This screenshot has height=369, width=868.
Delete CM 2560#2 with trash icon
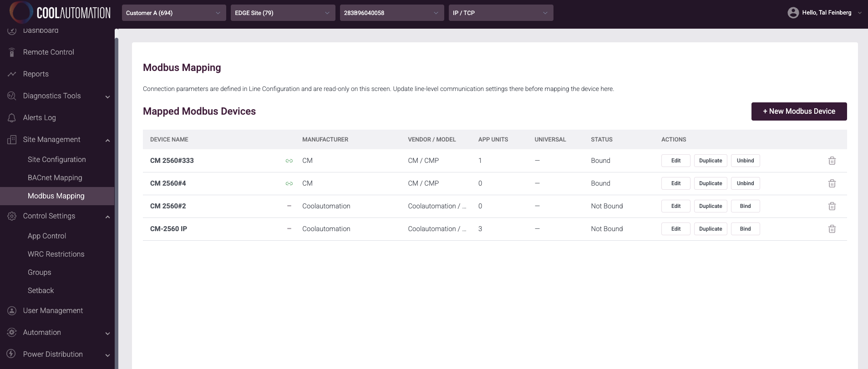coord(832,206)
